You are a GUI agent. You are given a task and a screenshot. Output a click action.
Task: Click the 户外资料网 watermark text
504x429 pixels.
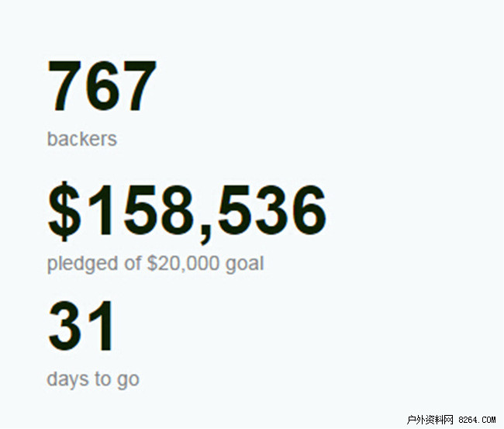(x=430, y=420)
